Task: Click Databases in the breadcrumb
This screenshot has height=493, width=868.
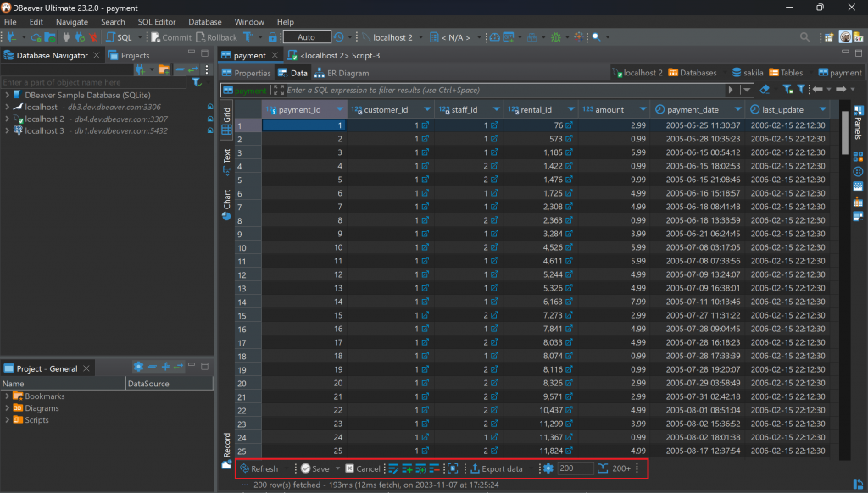Action: 693,73
